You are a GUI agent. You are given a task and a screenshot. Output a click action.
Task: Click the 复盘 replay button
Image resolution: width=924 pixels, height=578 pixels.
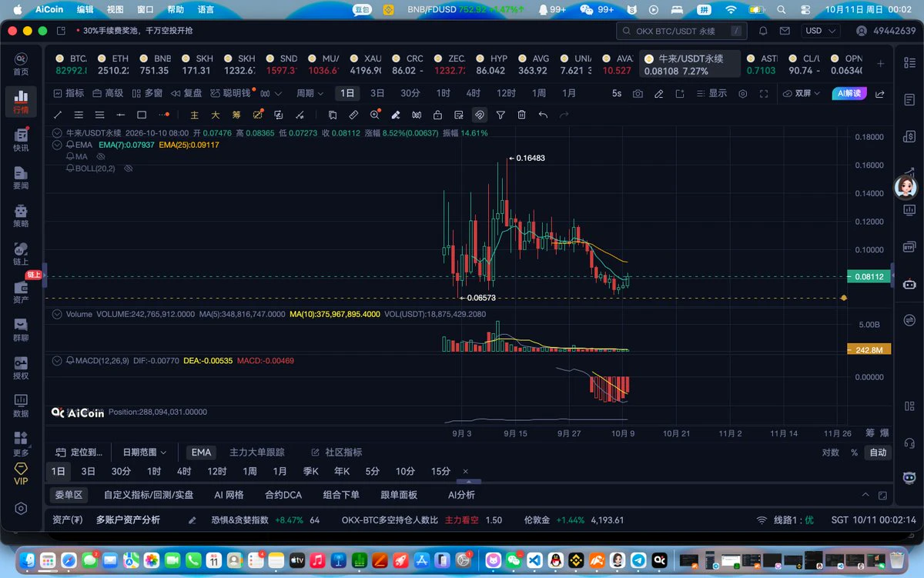click(186, 93)
